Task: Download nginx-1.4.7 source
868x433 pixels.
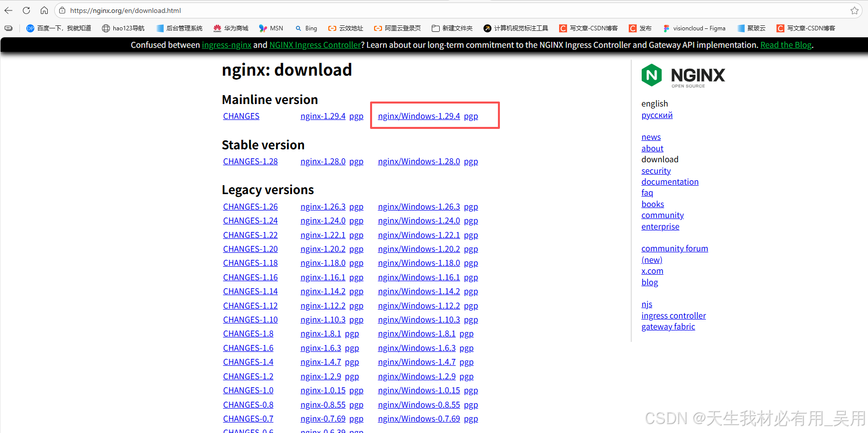Action: 321,362
